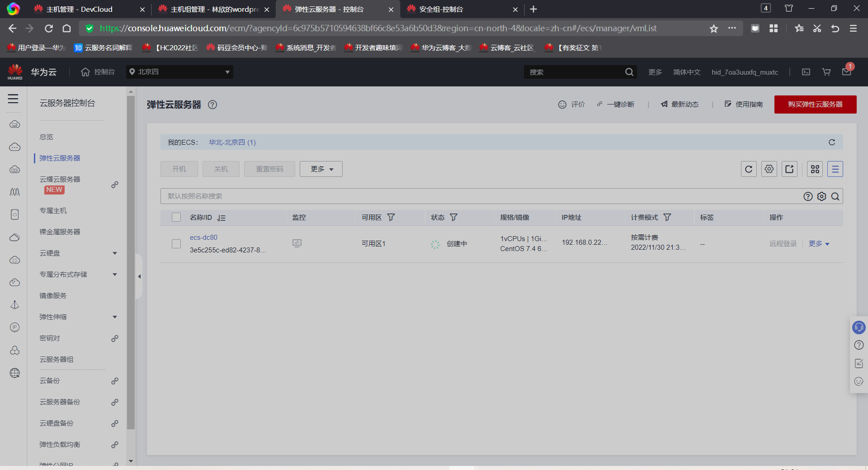The width and height of the screenshot is (868, 470).
Task: Refresh the 我的ECS region bar
Action: [x=831, y=142]
